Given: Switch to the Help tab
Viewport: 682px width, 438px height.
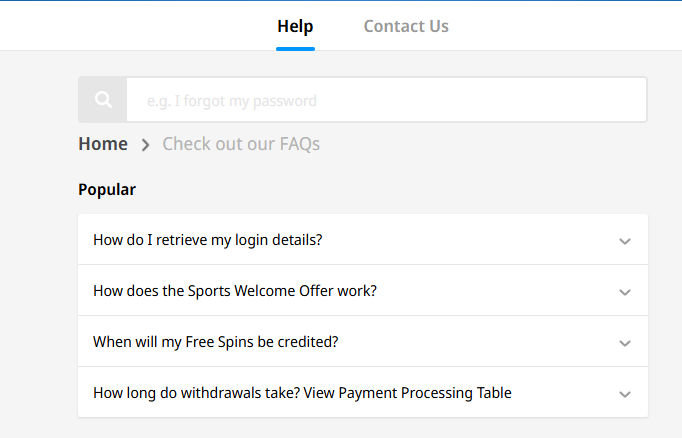Looking at the screenshot, I should (x=295, y=26).
